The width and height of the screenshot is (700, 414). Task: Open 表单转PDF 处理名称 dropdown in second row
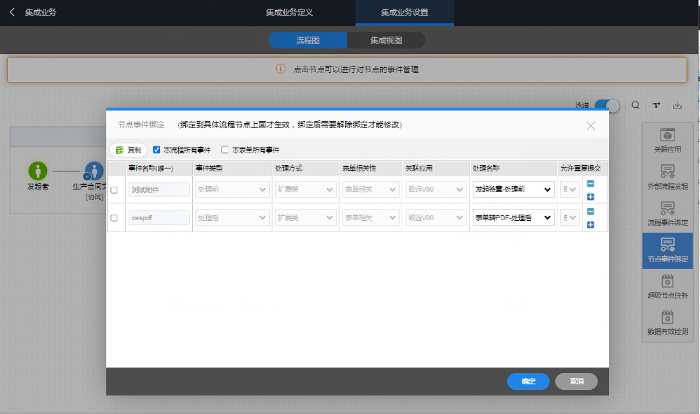(512, 217)
